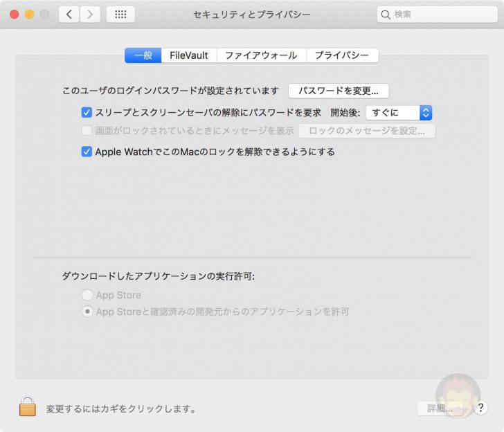Screen dimensions: 504x432
Task: Click the 詳細... button
Action: coord(440,408)
